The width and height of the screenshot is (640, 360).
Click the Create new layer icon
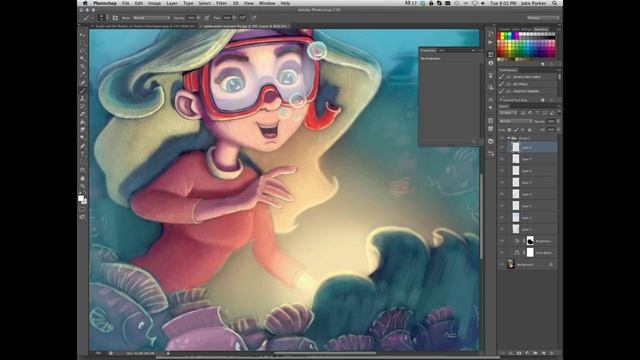(x=543, y=353)
